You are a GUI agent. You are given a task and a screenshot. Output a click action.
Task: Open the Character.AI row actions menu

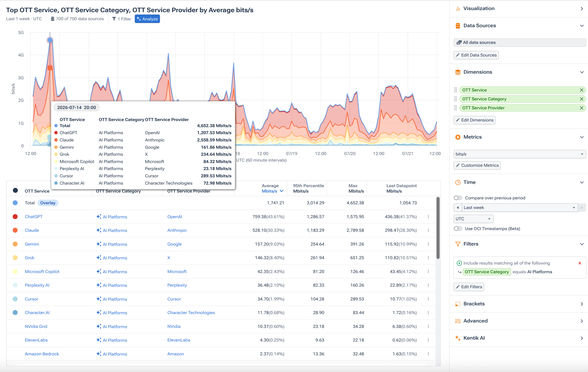point(428,313)
